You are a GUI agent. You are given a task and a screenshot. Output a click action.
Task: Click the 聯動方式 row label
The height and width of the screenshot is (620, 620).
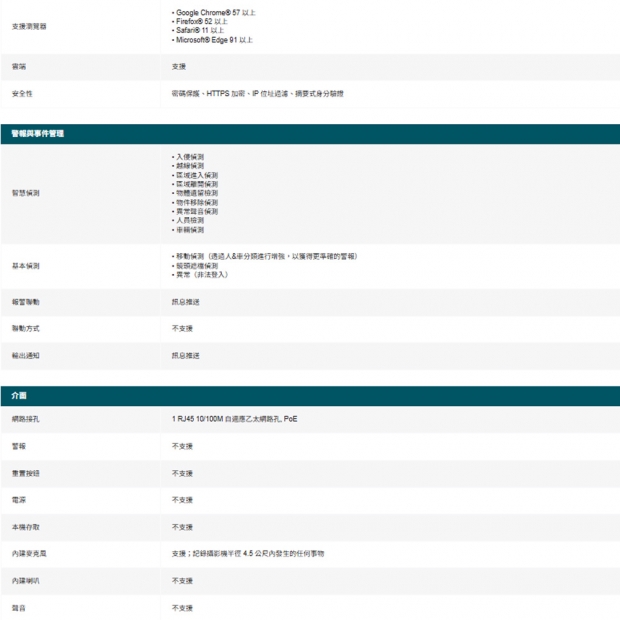coord(25,328)
